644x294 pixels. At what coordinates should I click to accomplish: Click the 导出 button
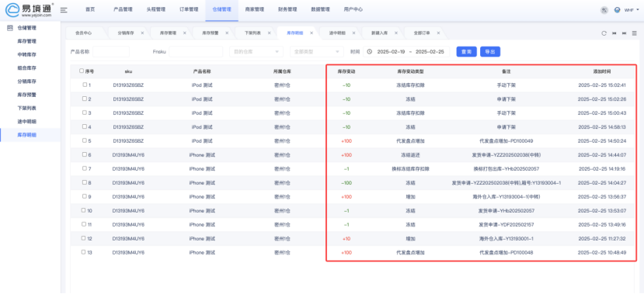[x=490, y=52]
